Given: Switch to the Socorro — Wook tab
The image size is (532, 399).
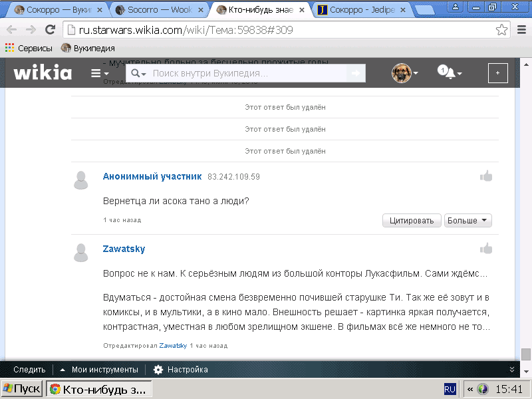Looking at the screenshot, I should tap(160, 10).
